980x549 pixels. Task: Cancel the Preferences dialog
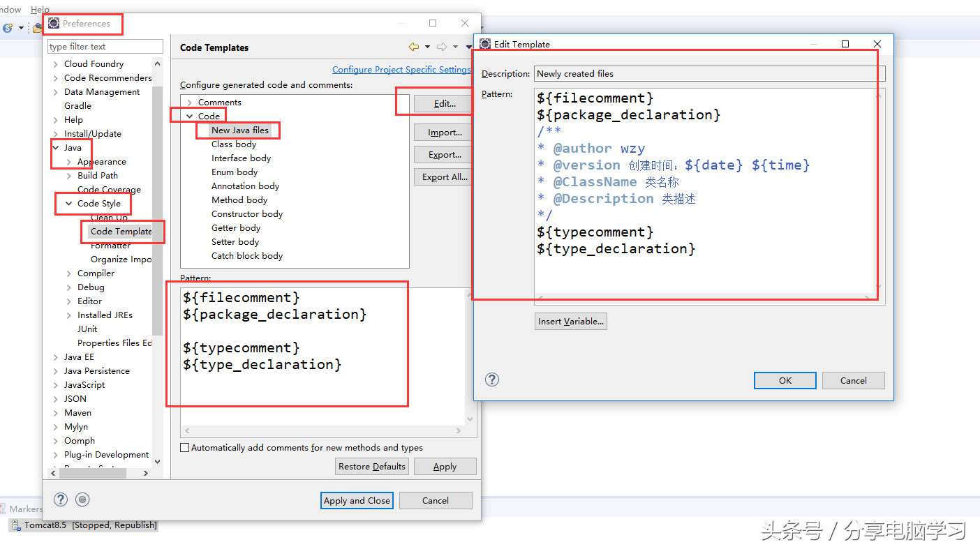pos(435,500)
